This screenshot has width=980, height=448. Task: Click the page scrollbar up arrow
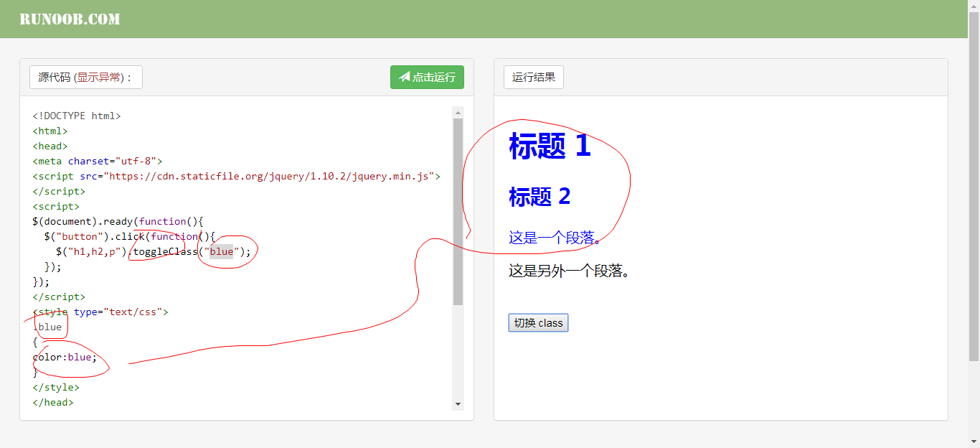[974, 6]
